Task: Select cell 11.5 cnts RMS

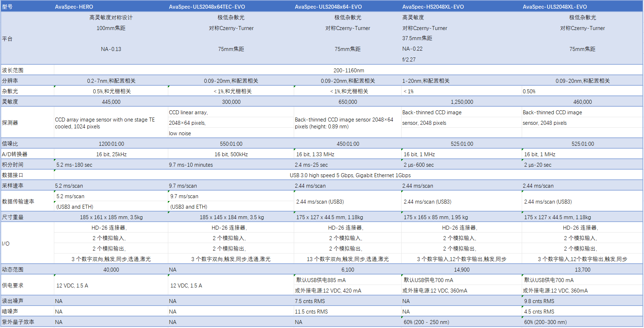Action: coord(348,311)
